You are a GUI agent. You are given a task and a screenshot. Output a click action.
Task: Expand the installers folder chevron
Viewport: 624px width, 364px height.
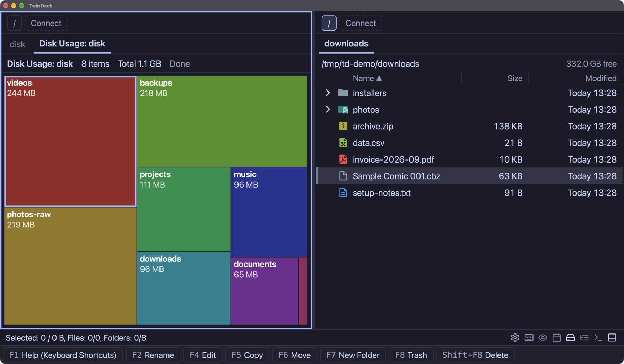point(328,93)
